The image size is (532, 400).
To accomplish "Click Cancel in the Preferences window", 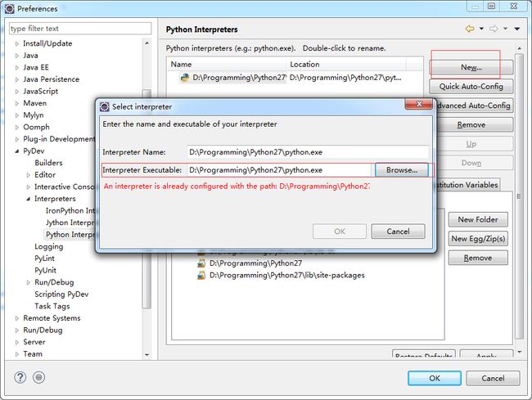I will [x=493, y=378].
